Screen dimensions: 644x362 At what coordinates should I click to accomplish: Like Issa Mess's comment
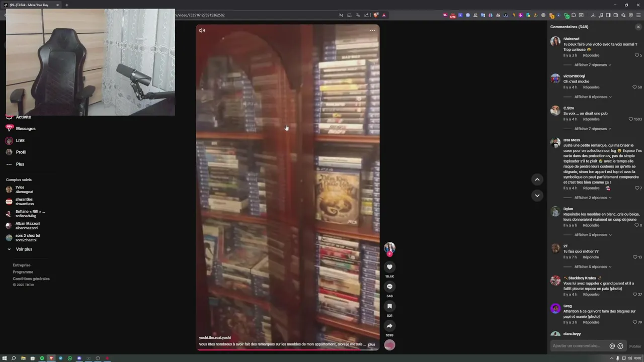point(636,188)
